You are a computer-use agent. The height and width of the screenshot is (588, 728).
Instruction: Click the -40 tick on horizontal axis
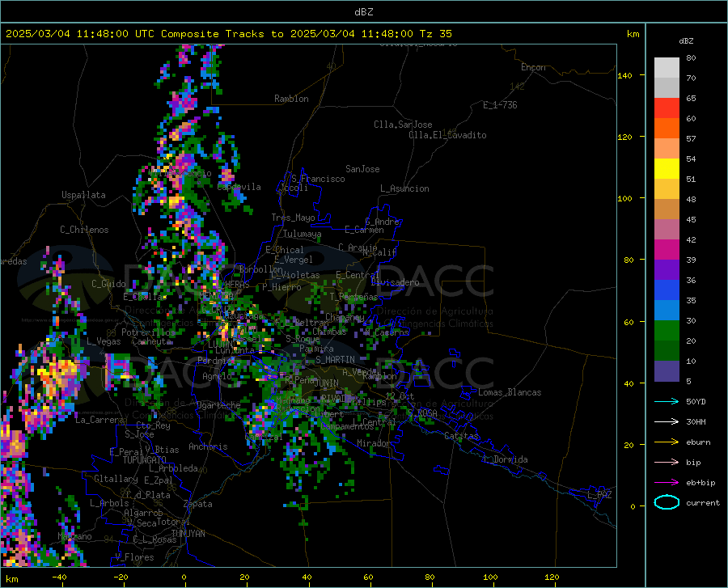coord(59,577)
